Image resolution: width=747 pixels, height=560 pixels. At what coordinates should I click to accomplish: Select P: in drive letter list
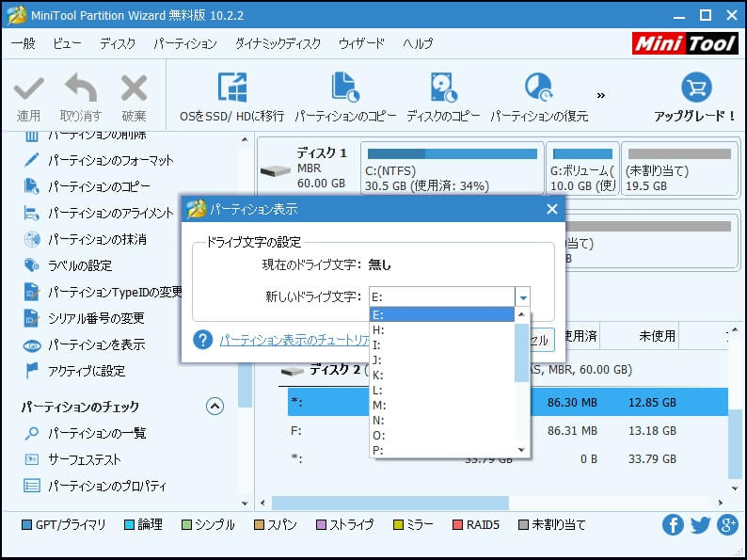442,450
